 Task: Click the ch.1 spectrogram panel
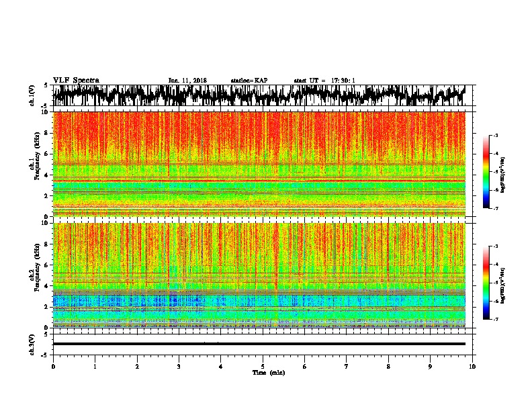coord(259,164)
